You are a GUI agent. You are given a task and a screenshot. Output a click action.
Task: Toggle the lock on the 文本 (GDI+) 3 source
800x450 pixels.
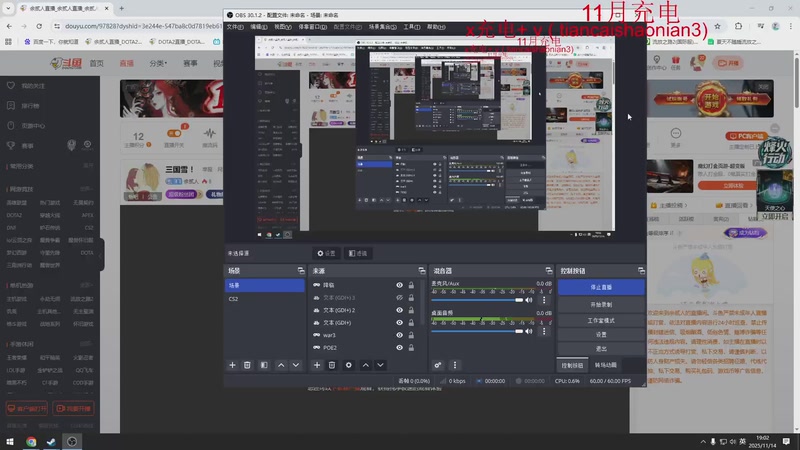[411, 297]
